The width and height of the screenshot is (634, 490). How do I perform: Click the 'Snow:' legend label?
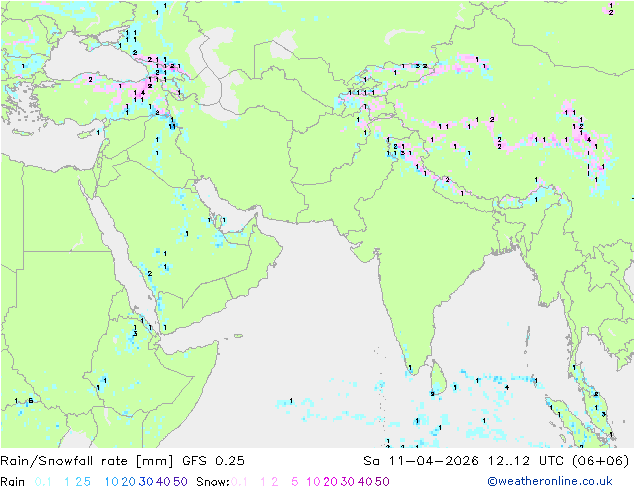213,482
